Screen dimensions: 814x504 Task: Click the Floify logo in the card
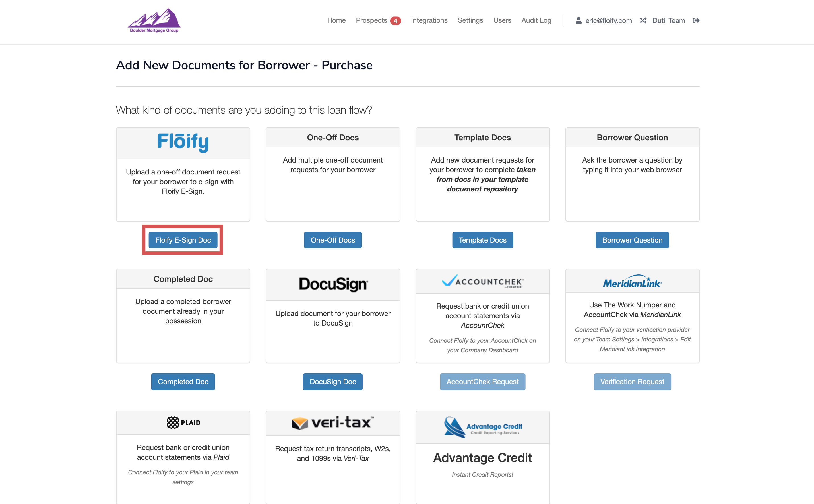[183, 142]
